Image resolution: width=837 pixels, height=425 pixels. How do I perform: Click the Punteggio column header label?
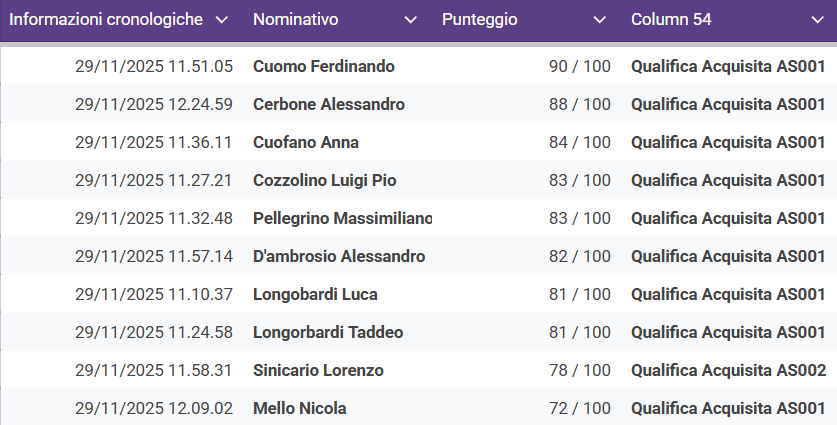[x=480, y=20]
